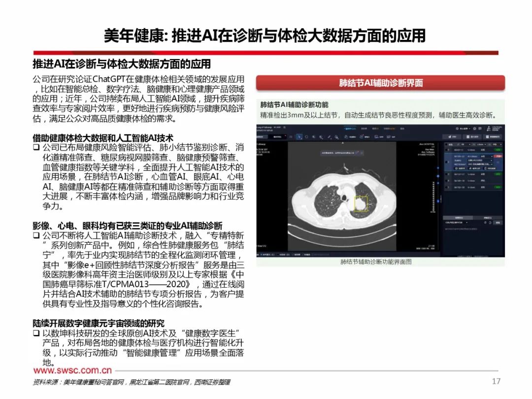This screenshot has height=399, width=532.
Task: Open the third top tab in viewer header
Action: tap(375, 129)
